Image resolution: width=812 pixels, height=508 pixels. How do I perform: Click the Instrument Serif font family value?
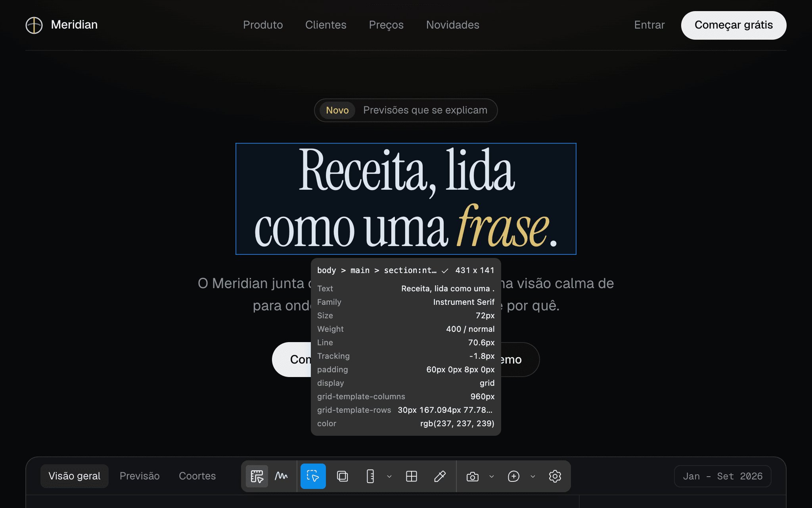tap(464, 302)
